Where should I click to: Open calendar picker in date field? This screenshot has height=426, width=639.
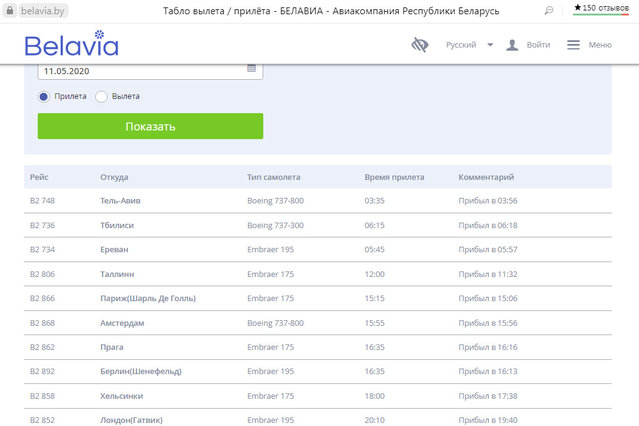tap(252, 70)
